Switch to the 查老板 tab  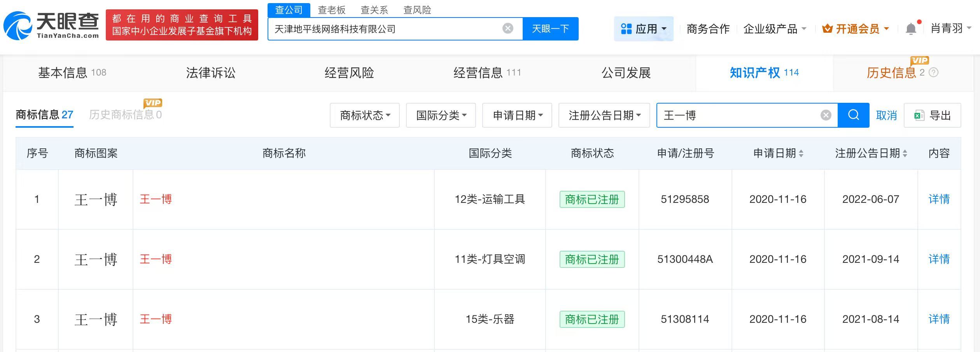click(x=332, y=10)
